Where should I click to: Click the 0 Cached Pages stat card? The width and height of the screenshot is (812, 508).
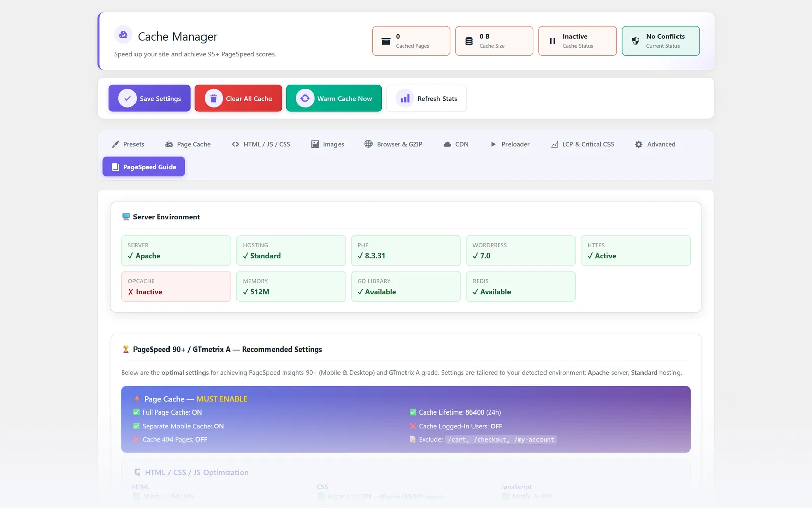tap(411, 41)
